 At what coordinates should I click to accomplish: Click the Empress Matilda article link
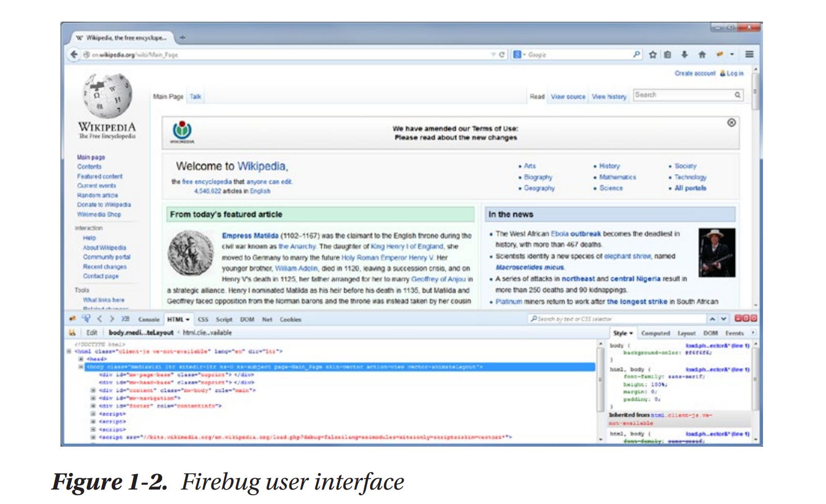[x=250, y=235]
